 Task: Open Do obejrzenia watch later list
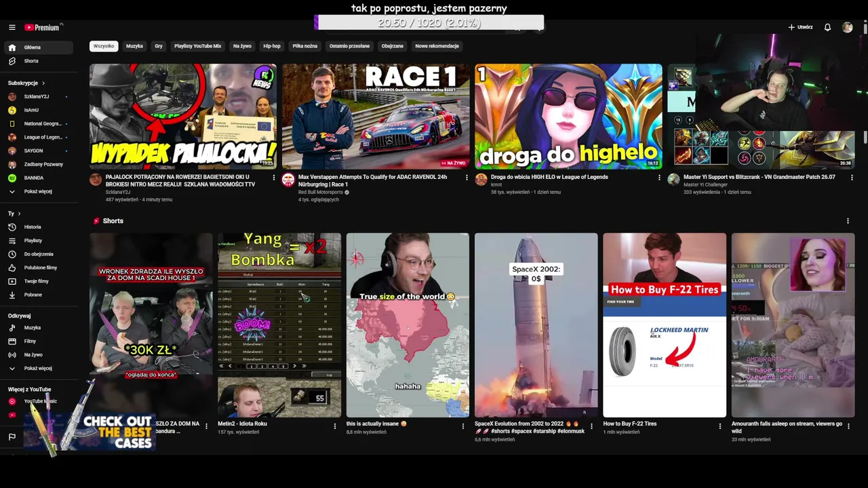point(38,254)
